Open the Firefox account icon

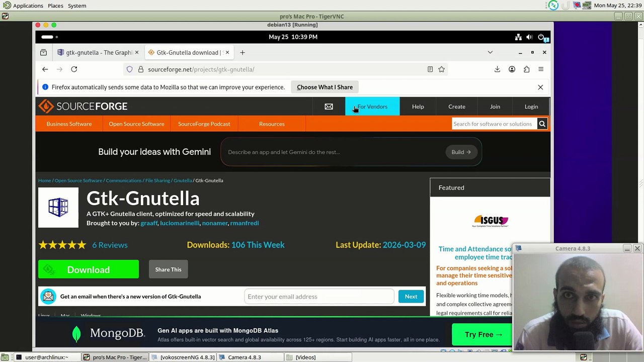pyautogui.click(x=512, y=69)
